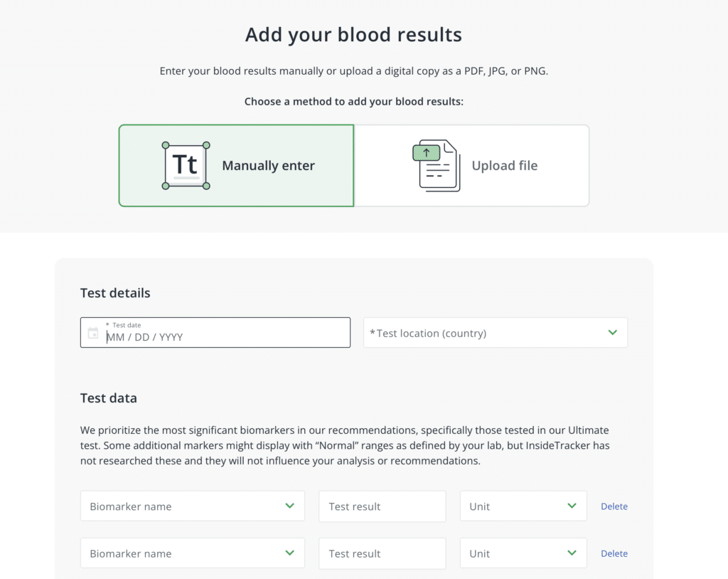The height and width of the screenshot is (579, 728).
Task: Select the Manually enter method
Action: tap(268, 166)
